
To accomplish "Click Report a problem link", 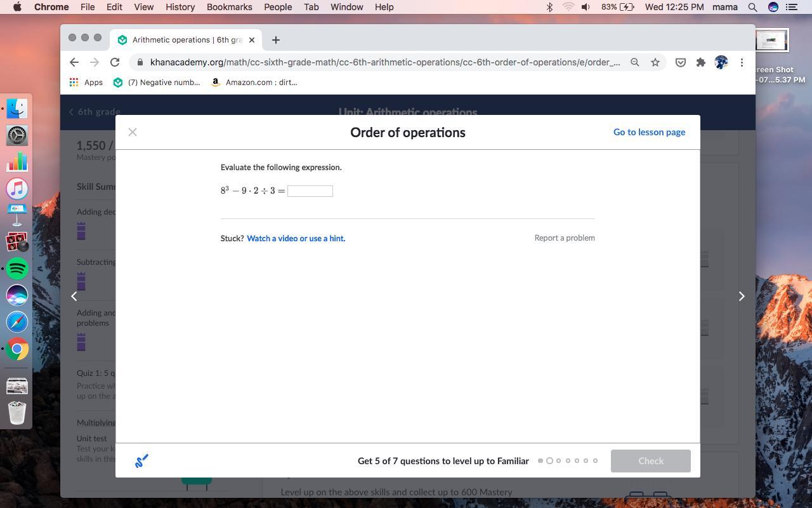I will point(565,238).
